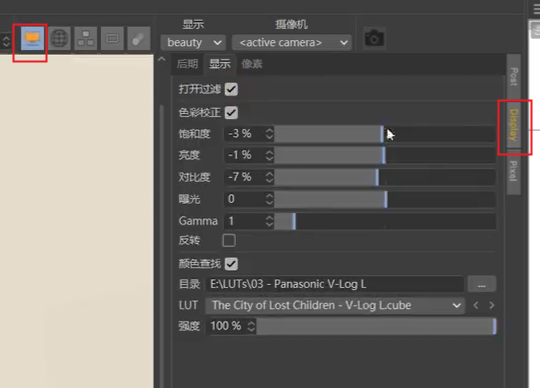The height and width of the screenshot is (388, 540).
Task: Open the LUT file dropdown
Action: [x=335, y=306]
